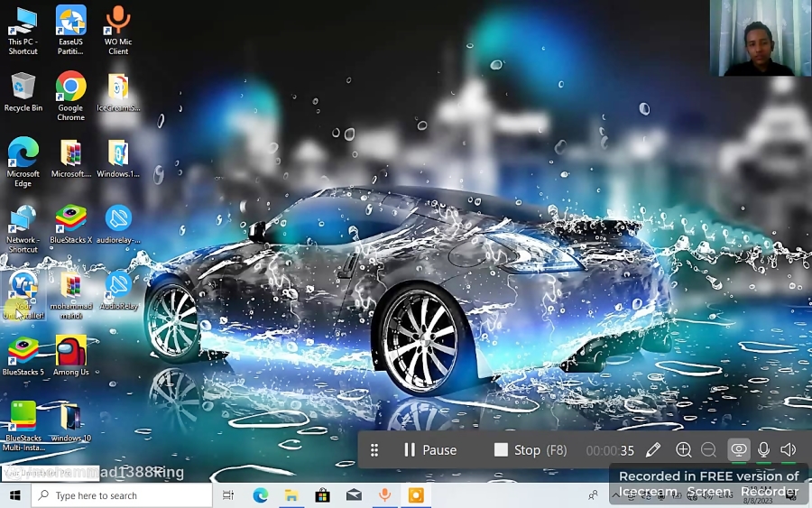The height and width of the screenshot is (508, 812).
Task: Open the Network shortcut icon
Action: point(23,228)
